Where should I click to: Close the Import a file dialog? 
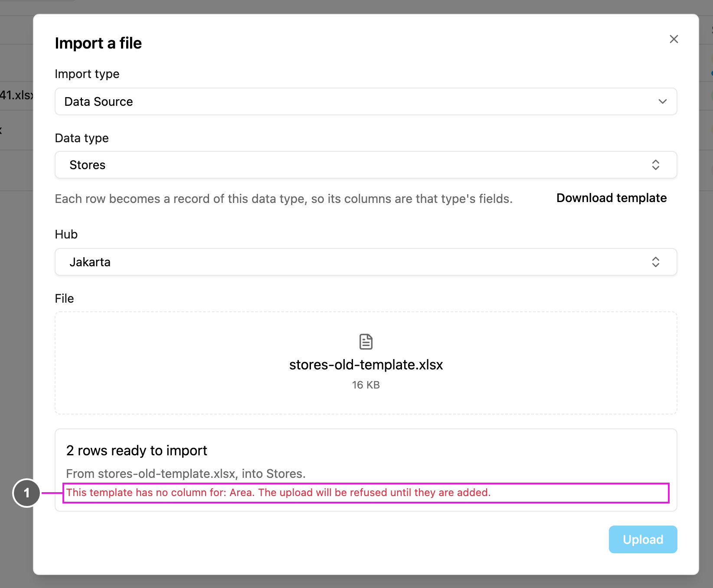tap(674, 39)
